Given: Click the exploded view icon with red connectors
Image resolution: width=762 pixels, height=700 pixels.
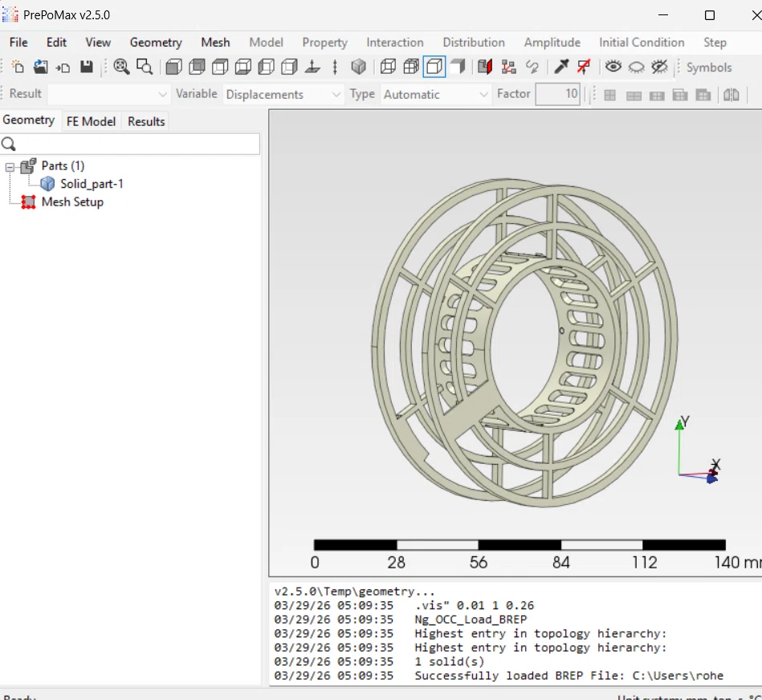Looking at the screenshot, I should 508,67.
